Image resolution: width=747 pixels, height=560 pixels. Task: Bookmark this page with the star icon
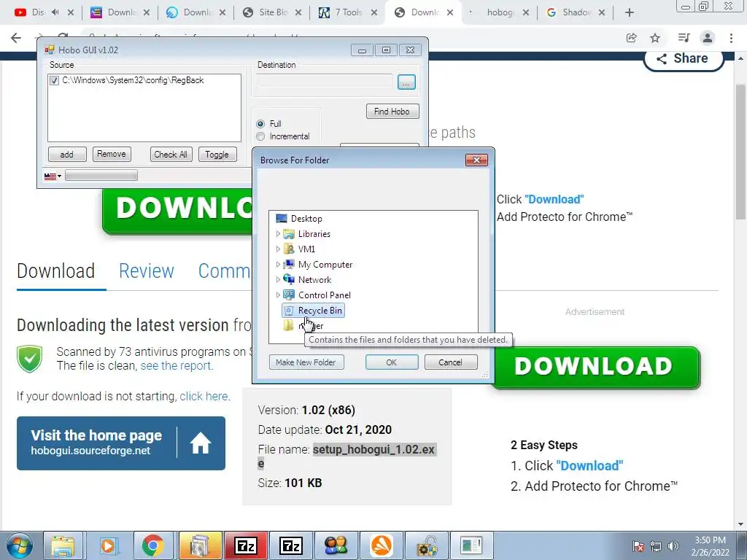655,38
